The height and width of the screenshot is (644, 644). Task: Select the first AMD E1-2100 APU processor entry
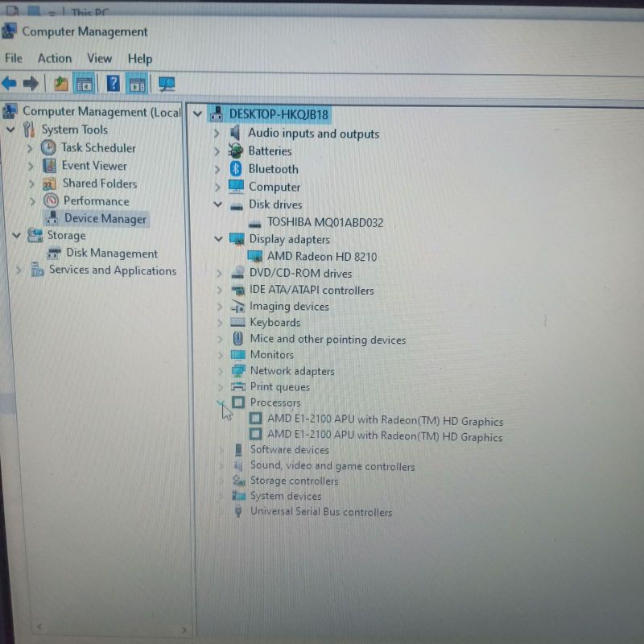386,420
